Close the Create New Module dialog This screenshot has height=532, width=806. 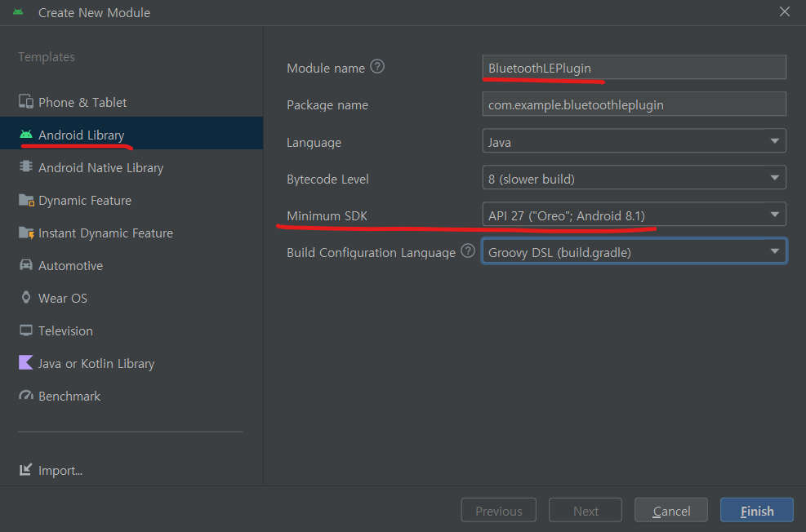[785, 11]
